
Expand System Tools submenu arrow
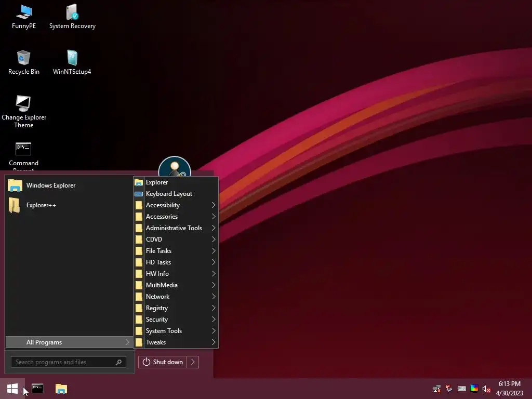pyautogui.click(x=214, y=331)
